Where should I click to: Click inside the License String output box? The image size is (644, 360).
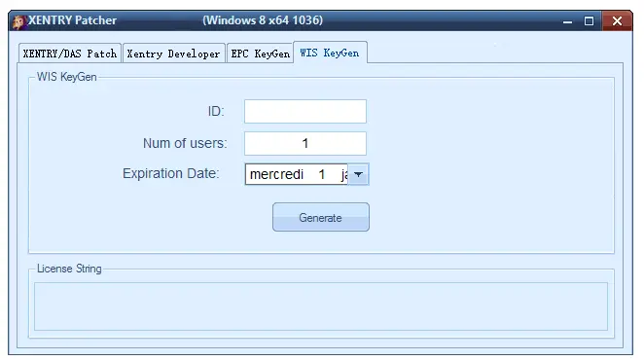pos(321,306)
